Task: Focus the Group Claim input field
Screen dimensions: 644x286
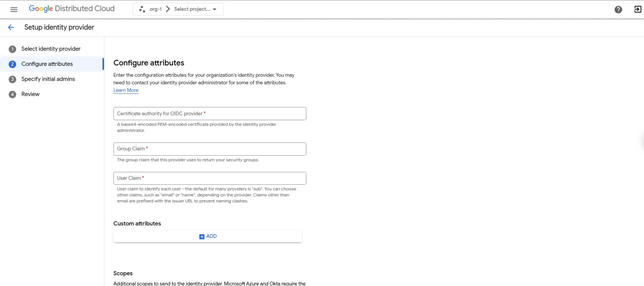Action: pyautogui.click(x=210, y=149)
